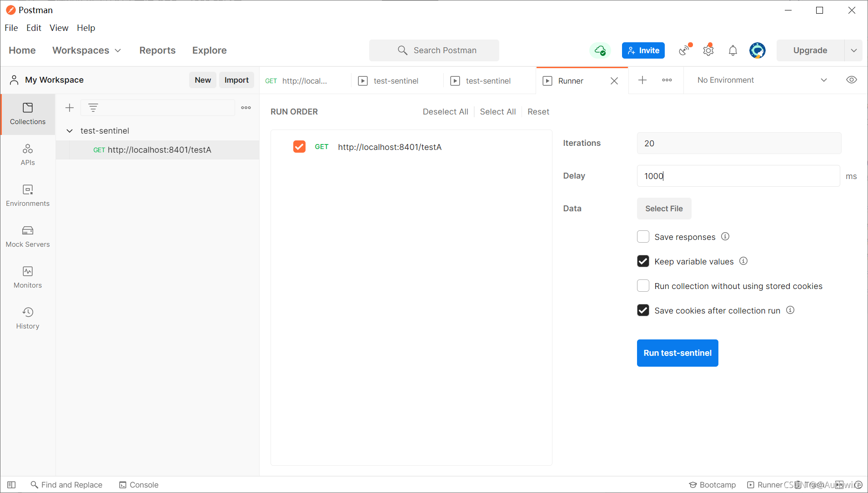Open the File menu
The image size is (868, 493).
click(x=11, y=28)
